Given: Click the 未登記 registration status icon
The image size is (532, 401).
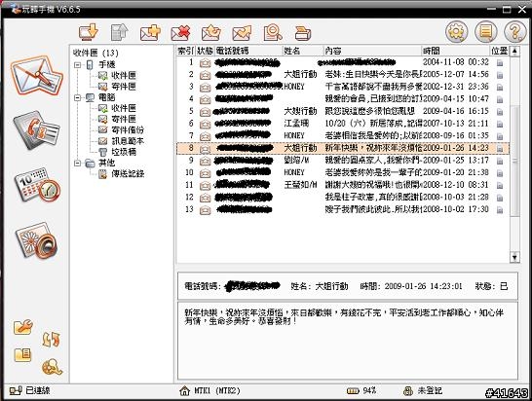Looking at the screenshot, I should (408, 391).
